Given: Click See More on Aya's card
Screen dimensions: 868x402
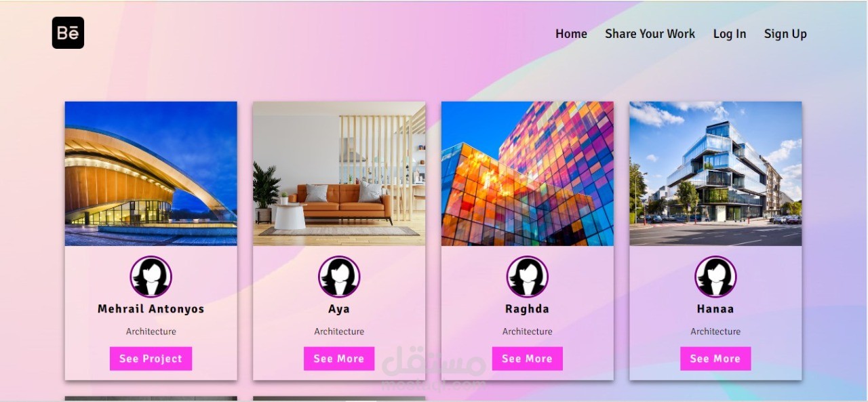Looking at the screenshot, I should (x=339, y=359).
